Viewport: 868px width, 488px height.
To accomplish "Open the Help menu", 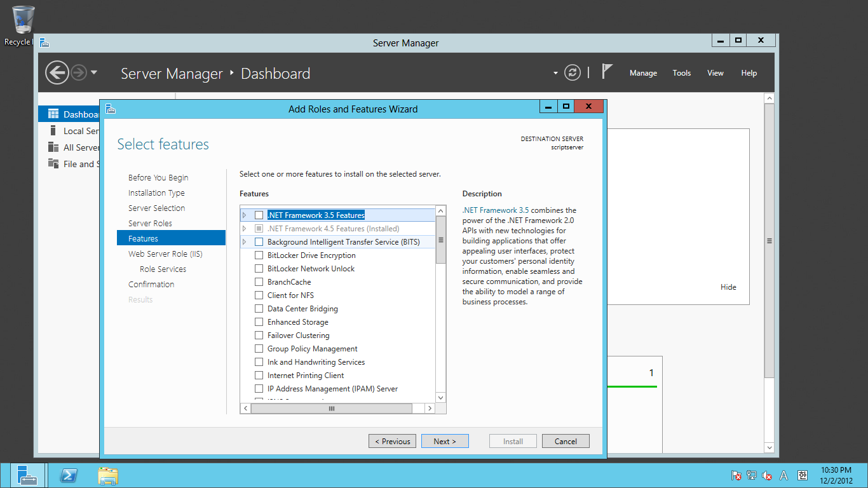I will (749, 73).
